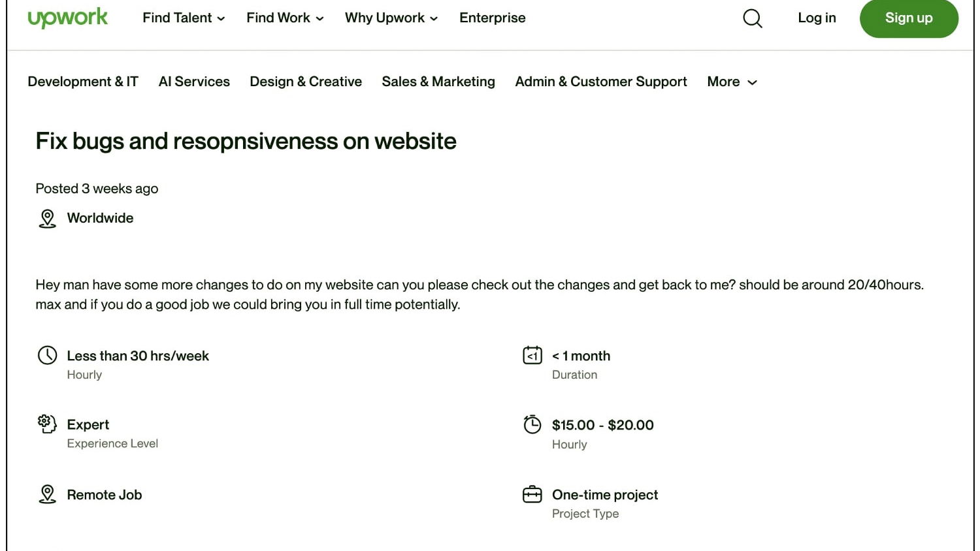
Task: Click the Worldwide location pin icon
Action: pyautogui.click(x=47, y=218)
